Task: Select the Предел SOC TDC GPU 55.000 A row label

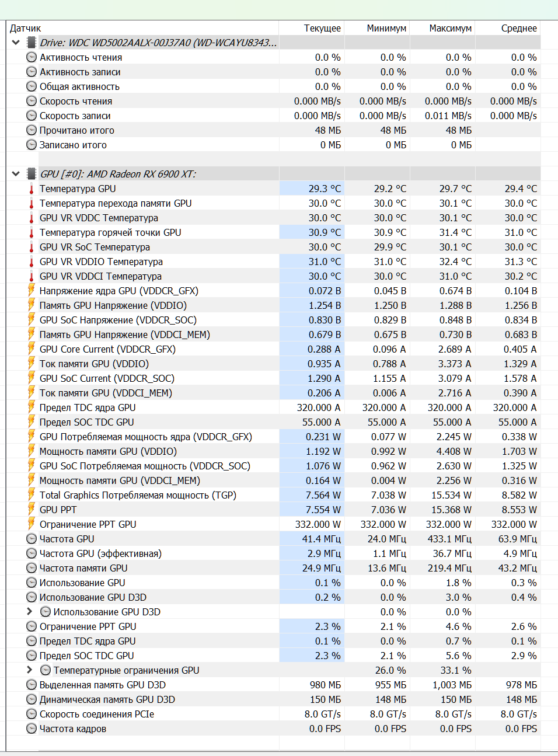Action: click(x=86, y=422)
